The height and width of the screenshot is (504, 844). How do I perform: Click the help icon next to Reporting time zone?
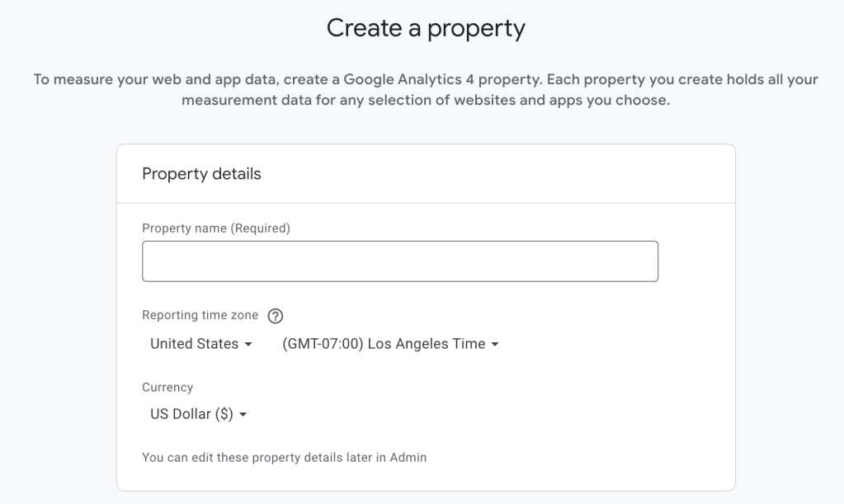(x=275, y=315)
